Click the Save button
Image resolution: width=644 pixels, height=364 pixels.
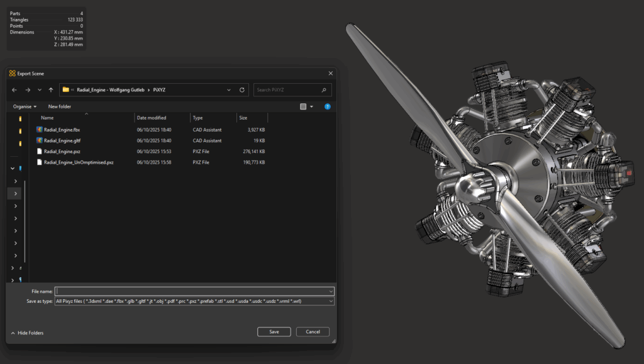(274, 332)
